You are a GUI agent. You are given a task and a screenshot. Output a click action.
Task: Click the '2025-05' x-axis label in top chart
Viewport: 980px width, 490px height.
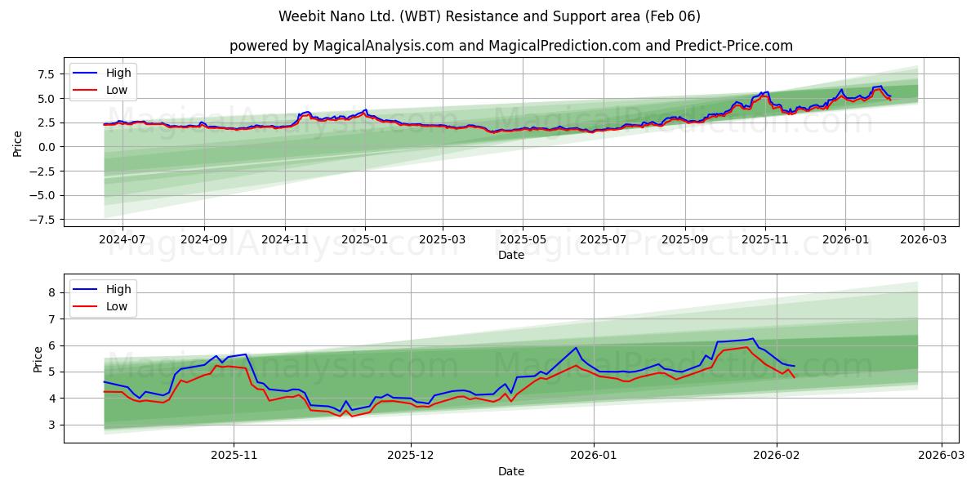tap(523, 241)
